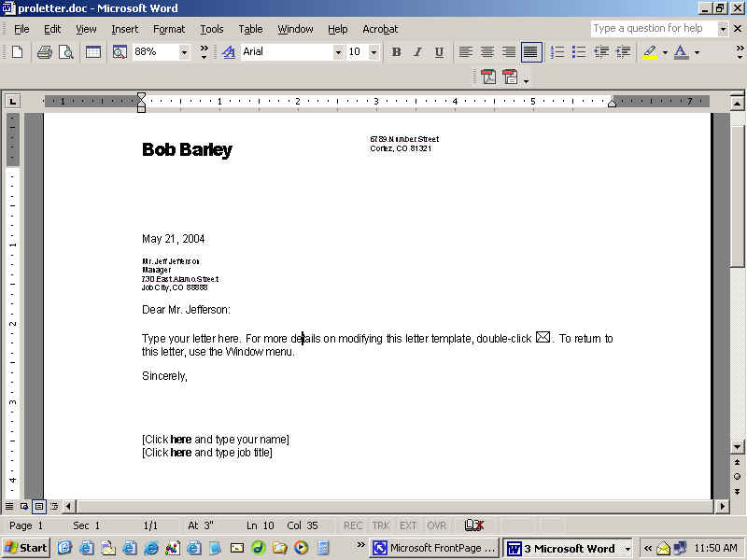Screen dimensions: 747x560
Task: Open Print Preview from the toolbar
Action: 66,52
